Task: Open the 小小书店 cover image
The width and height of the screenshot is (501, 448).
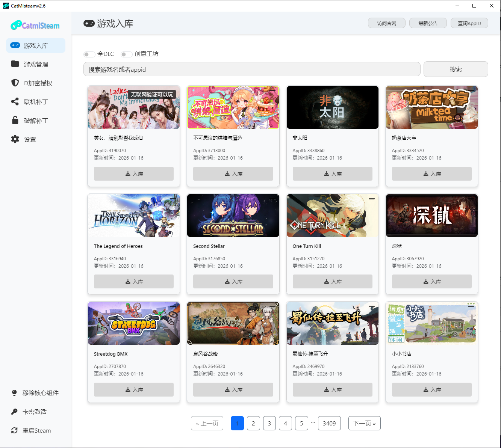Action: pyautogui.click(x=432, y=323)
